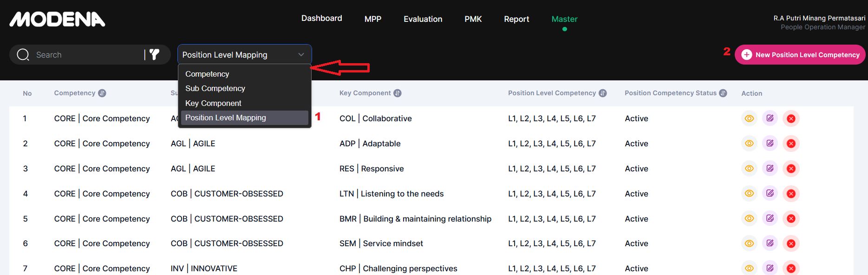868x275 pixels.
Task: Click edit icon for row 1 Collaborative
Action: pos(770,118)
